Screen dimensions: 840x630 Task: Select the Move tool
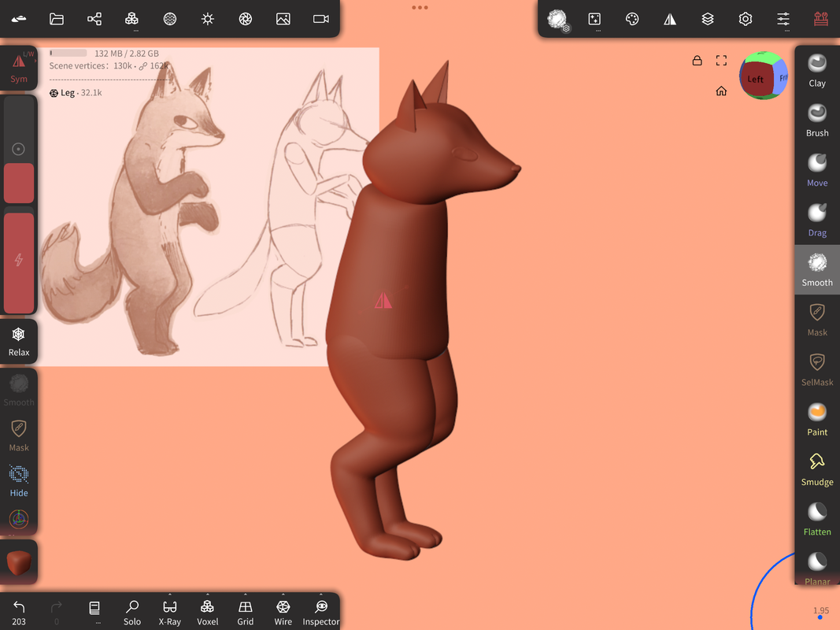coord(817,170)
